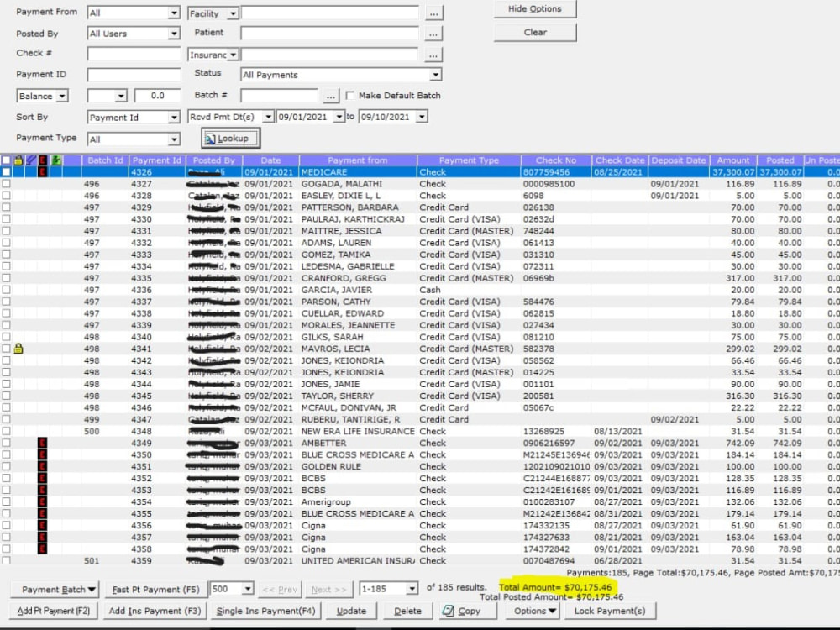Click the Delete button
This screenshot has height=630, width=840.
(x=407, y=611)
